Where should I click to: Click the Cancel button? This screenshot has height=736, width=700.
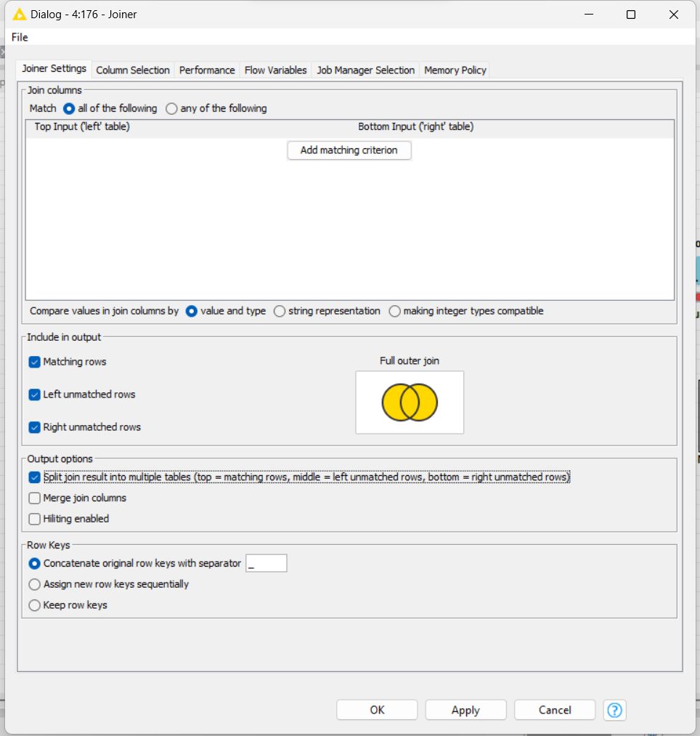coord(555,710)
